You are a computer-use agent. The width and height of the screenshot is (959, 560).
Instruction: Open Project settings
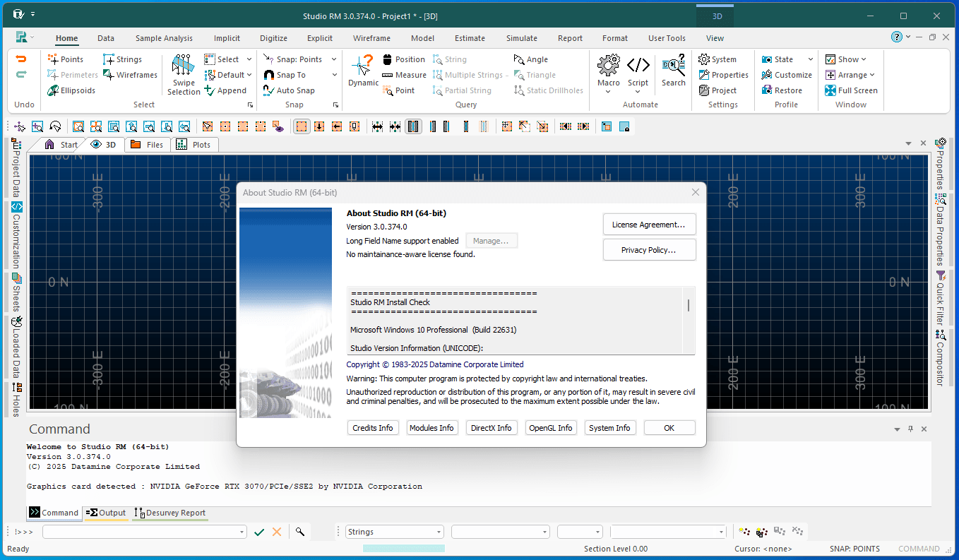click(717, 90)
